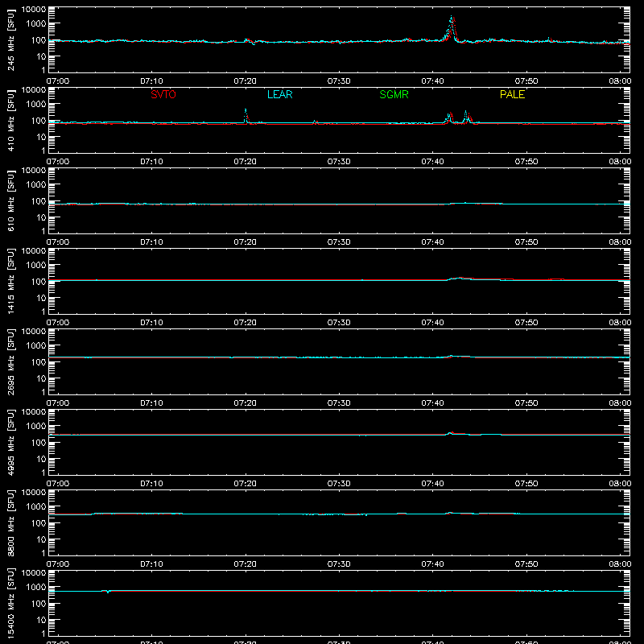Select the 610 MHz [SFU] axis label
The image size is (644, 644).
coord(10,200)
